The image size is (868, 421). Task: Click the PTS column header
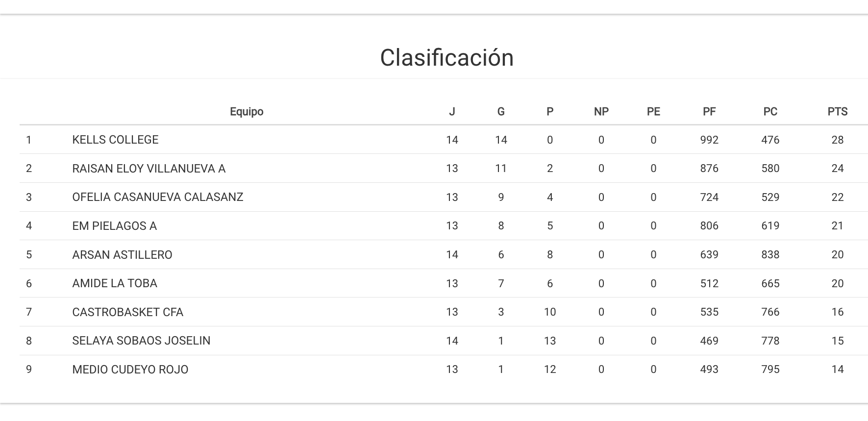[x=837, y=112]
